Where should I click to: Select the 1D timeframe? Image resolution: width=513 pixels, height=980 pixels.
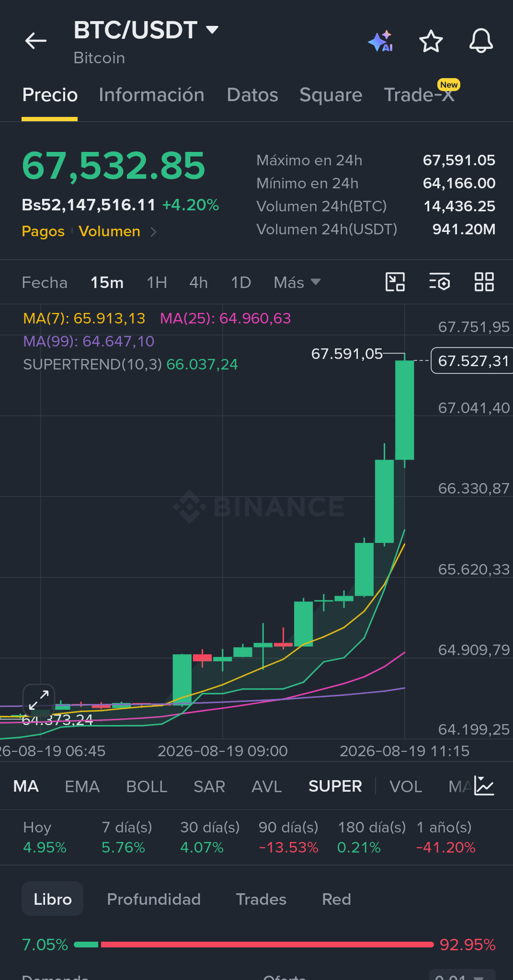(241, 283)
